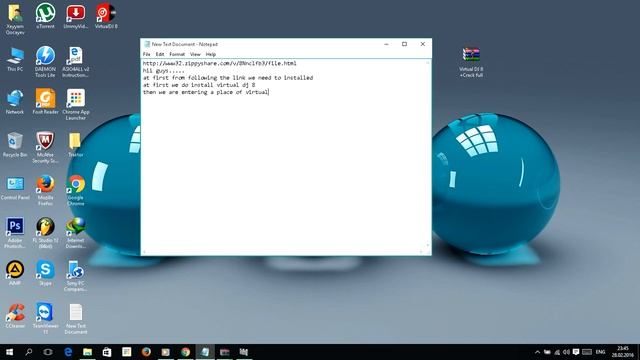This screenshot has width=640, height=360.
Task: Select the AIMP desktop icon
Action: (15, 273)
